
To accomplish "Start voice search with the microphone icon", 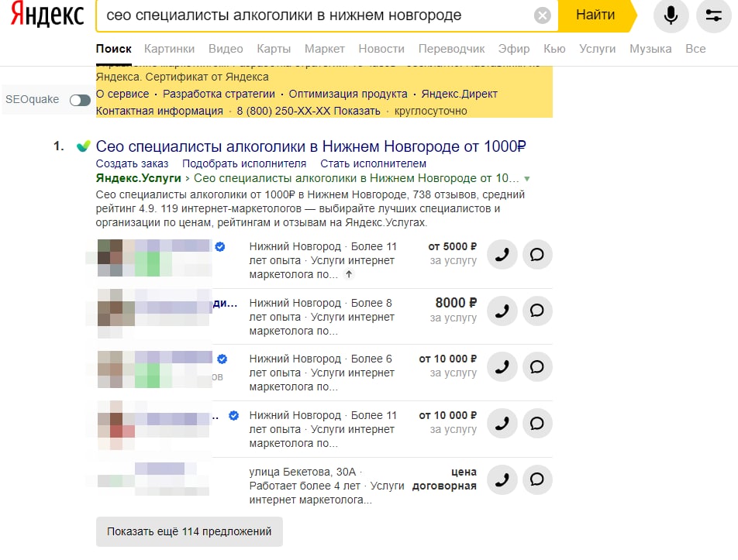I will tap(671, 15).
